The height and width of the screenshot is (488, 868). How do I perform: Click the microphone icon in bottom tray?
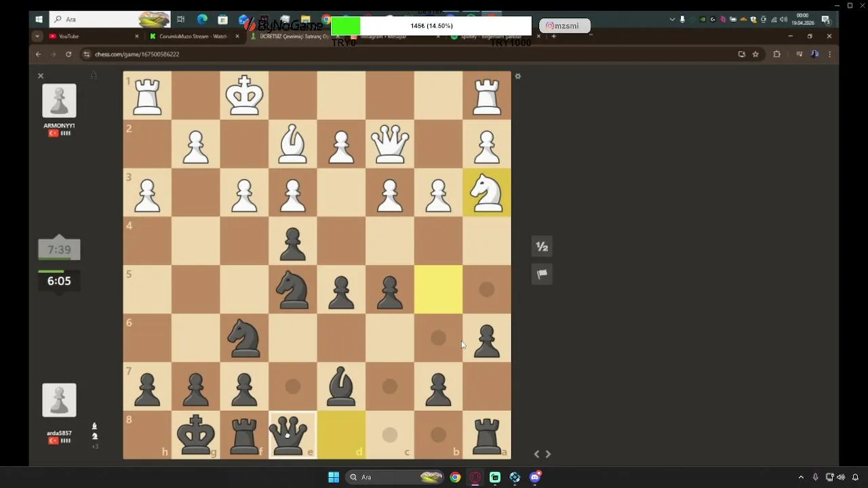816,477
